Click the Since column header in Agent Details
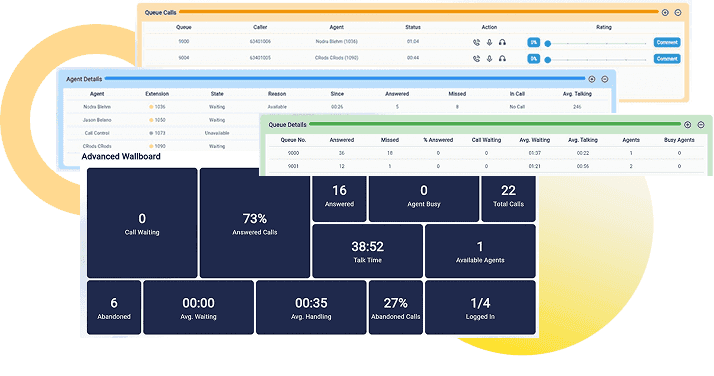The image size is (714, 376). coord(337,94)
